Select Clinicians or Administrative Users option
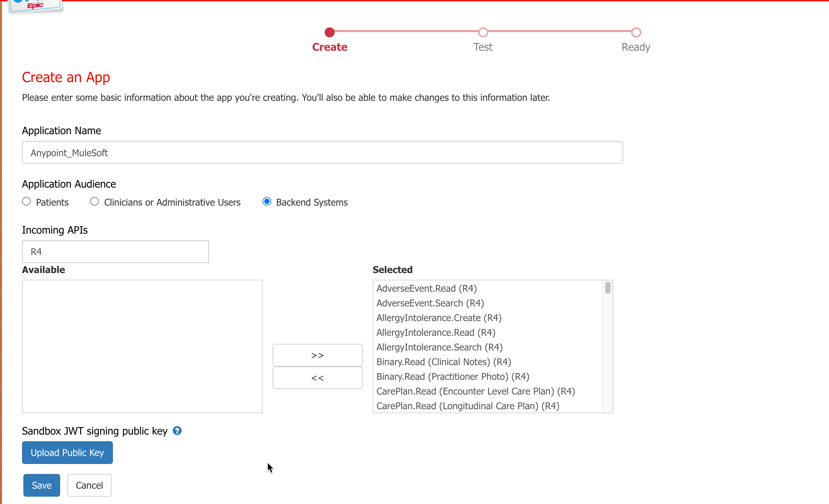The width and height of the screenshot is (829, 504). [x=94, y=202]
